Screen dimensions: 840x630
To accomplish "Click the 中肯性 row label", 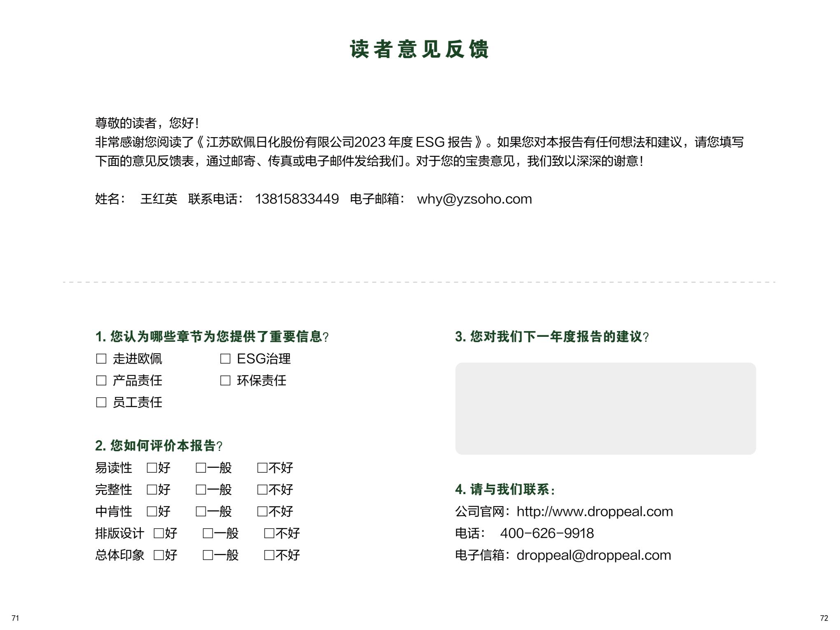I will tap(114, 511).
